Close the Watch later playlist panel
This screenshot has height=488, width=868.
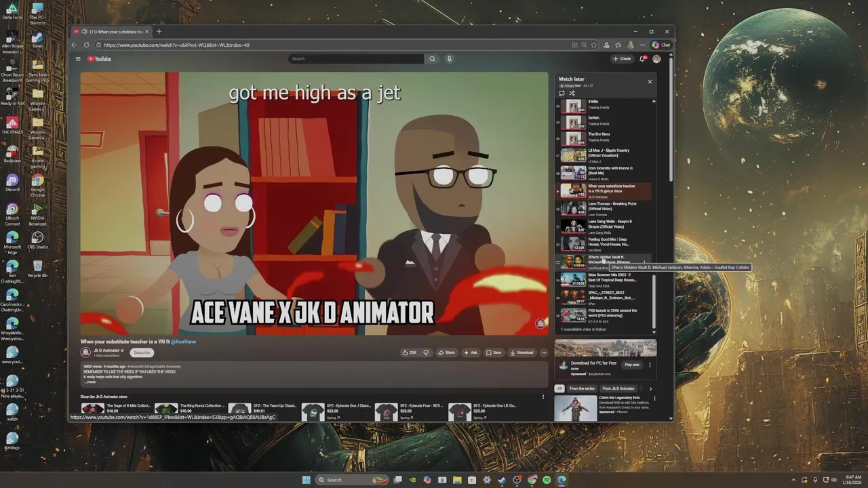tap(650, 81)
